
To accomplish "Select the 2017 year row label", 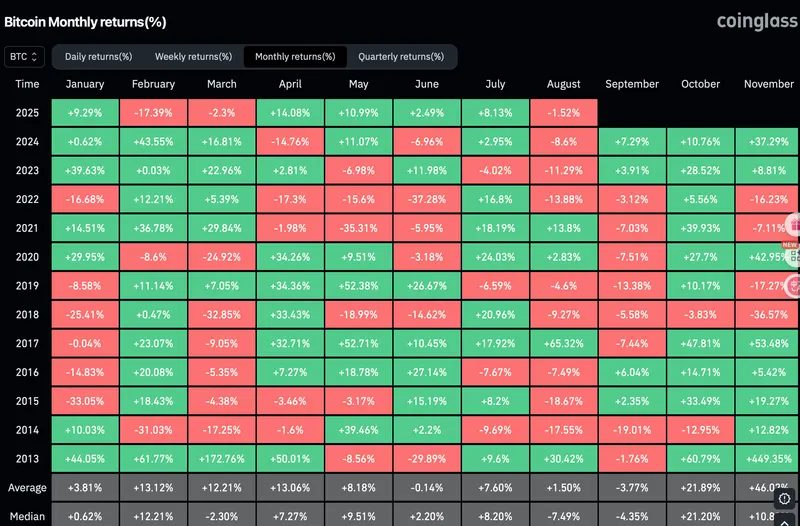I will (27, 343).
